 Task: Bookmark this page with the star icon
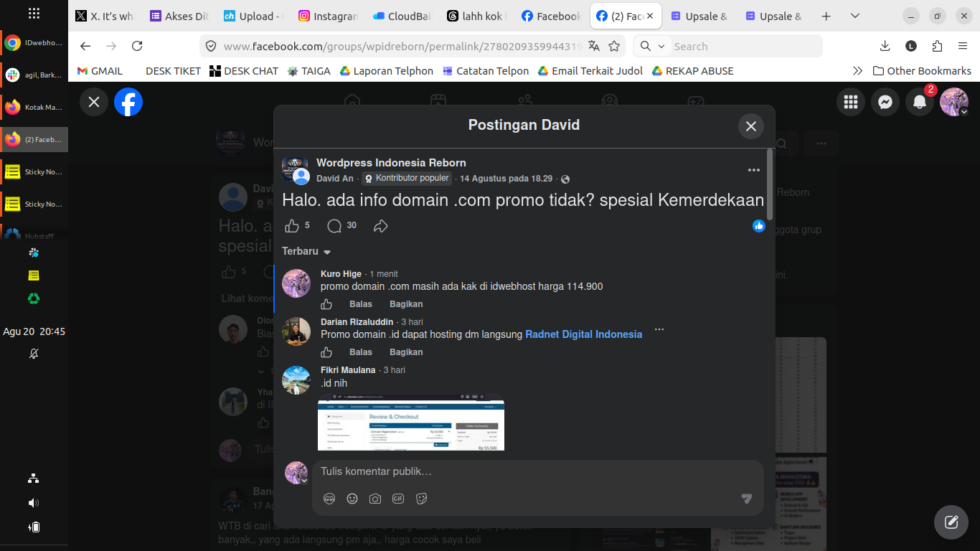click(x=614, y=46)
